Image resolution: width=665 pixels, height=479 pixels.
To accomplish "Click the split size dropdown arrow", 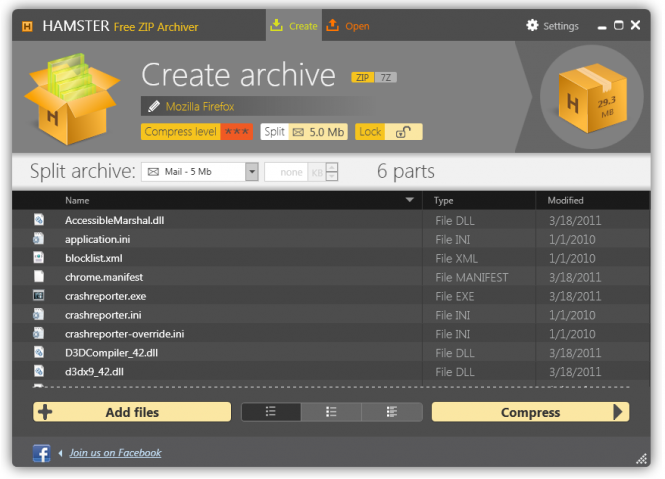I will (252, 172).
